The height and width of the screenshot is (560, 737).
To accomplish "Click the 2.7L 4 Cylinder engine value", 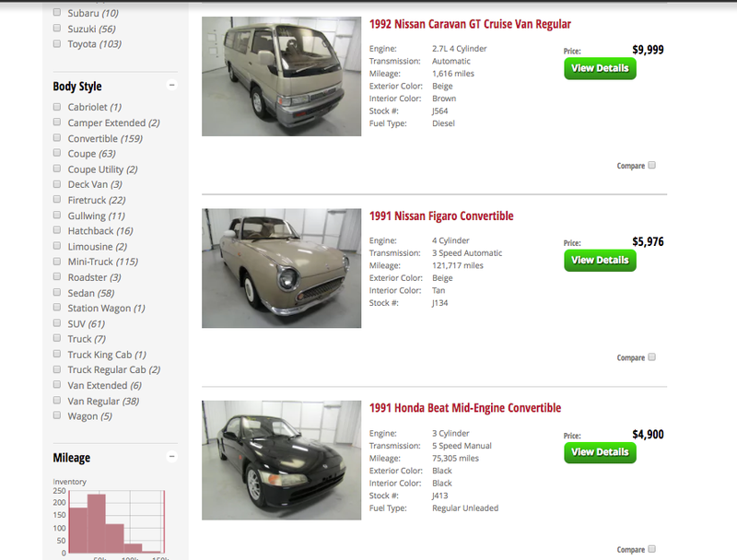I will pyautogui.click(x=459, y=49).
